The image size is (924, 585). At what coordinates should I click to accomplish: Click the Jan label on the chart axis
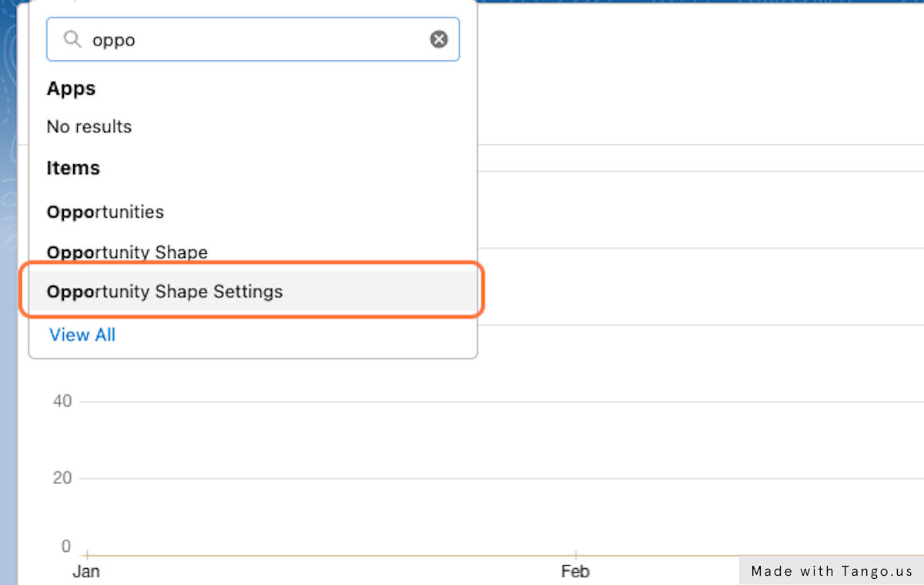tap(86, 571)
